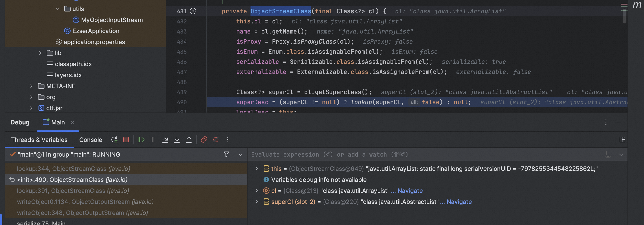Open classpath.idx file

coord(73,64)
